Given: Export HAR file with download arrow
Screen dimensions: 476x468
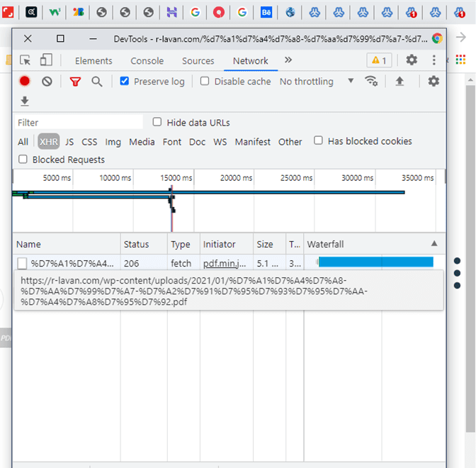Looking at the screenshot, I should pyautogui.click(x=25, y=101).
